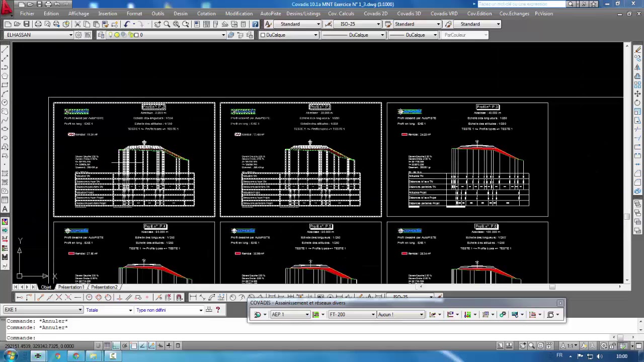Click the Dimension Style icon beside ISO-25
This screenshot has height=362, width=644.
329,24
